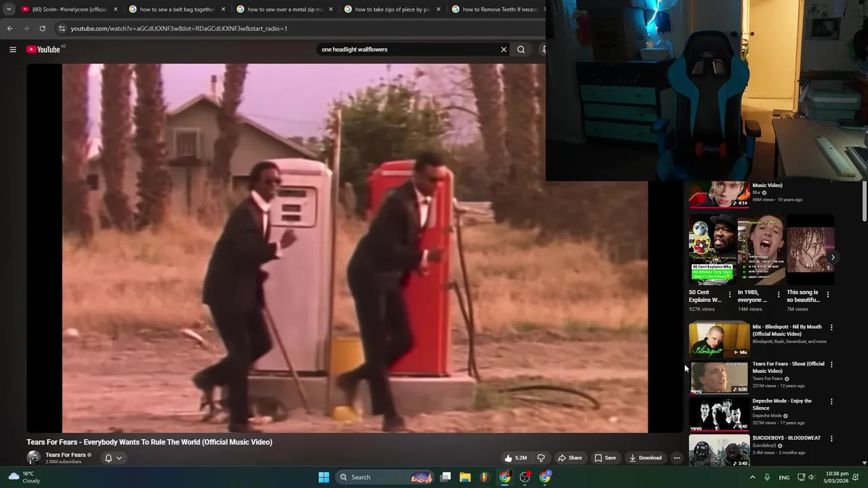This screenshot has width=868, height=488.
Task: Open Depeche Mode Enjoy the Silence thumbnail
Action: [719, 413]
